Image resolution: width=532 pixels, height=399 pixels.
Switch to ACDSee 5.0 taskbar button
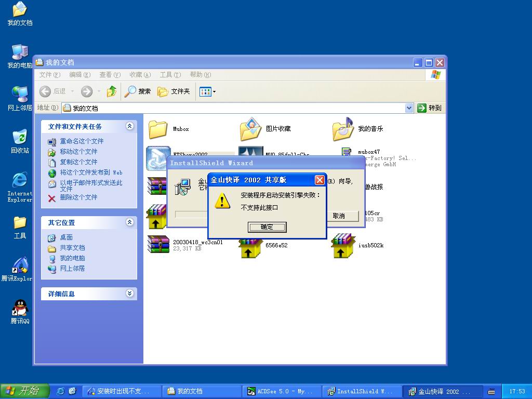tap(282, 391)
